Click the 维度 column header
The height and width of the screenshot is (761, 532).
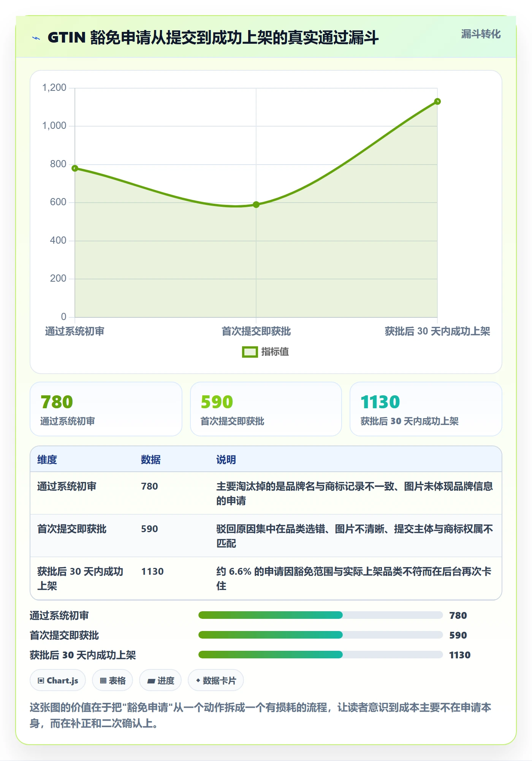(x=47, y=460)
